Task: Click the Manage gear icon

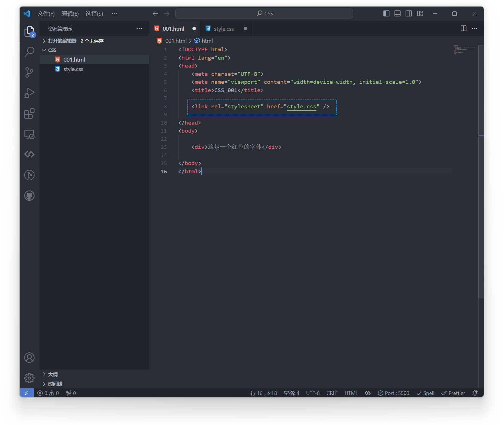Action: click(29, 378)
